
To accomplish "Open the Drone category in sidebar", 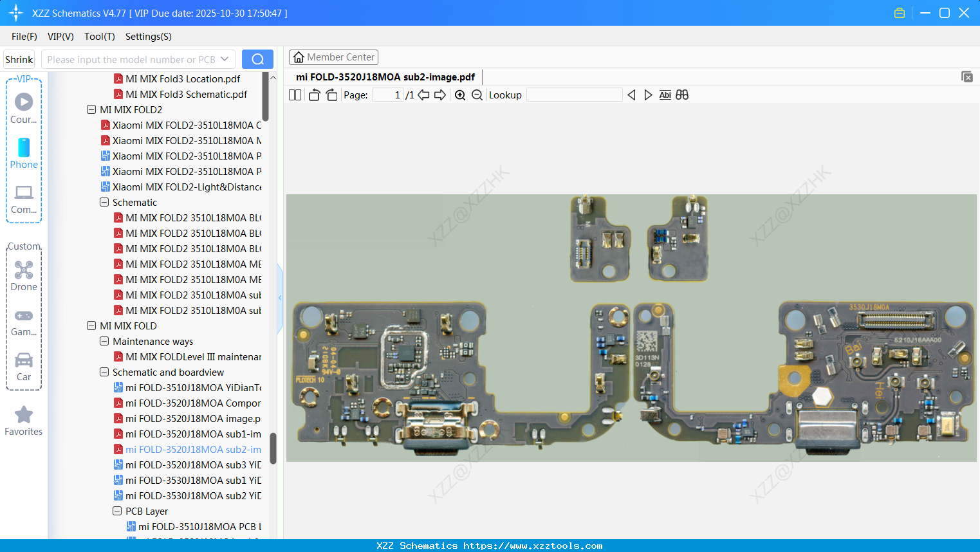I will 24,275.
